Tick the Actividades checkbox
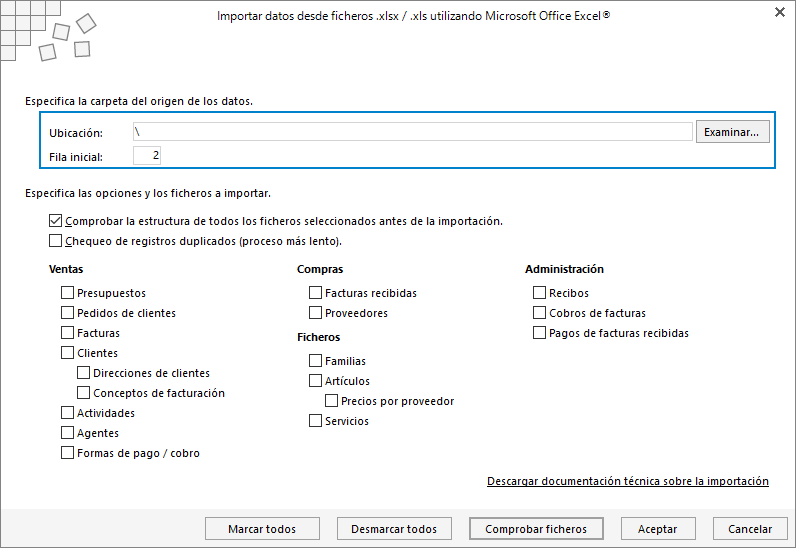 click(x=67, y=412)
